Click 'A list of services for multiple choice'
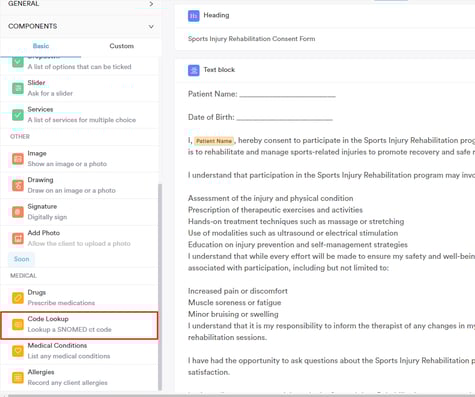The image size is (475, 397). pos(82,120)
